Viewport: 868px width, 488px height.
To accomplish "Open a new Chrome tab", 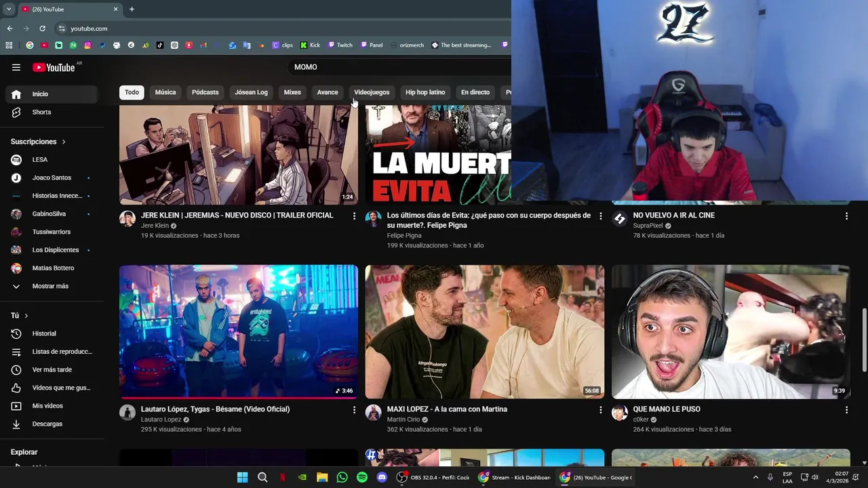I will tap(132, 9).
